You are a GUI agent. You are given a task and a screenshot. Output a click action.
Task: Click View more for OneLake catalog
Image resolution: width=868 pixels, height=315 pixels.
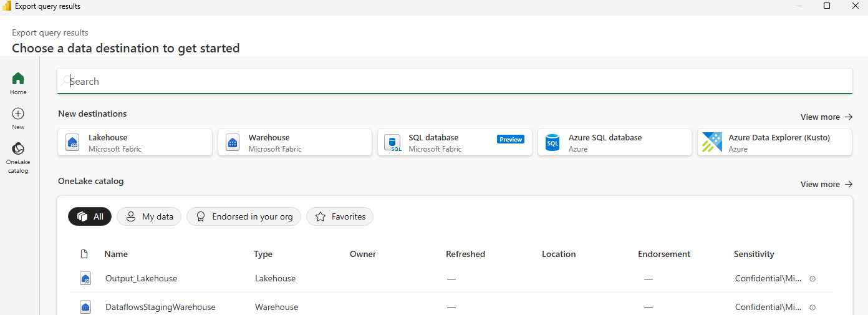tap(826, 184)
